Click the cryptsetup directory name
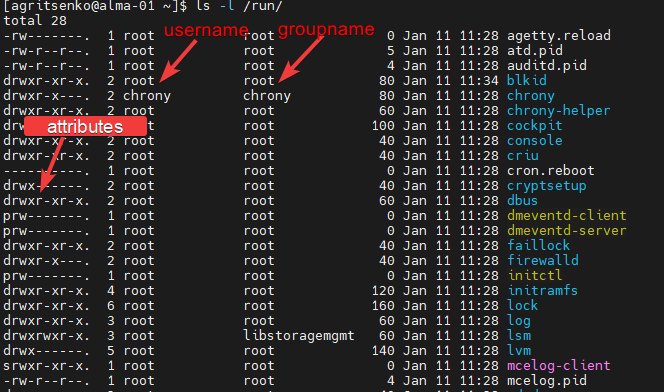The width and height of the screenshot is (664, 392). [547, 186]
